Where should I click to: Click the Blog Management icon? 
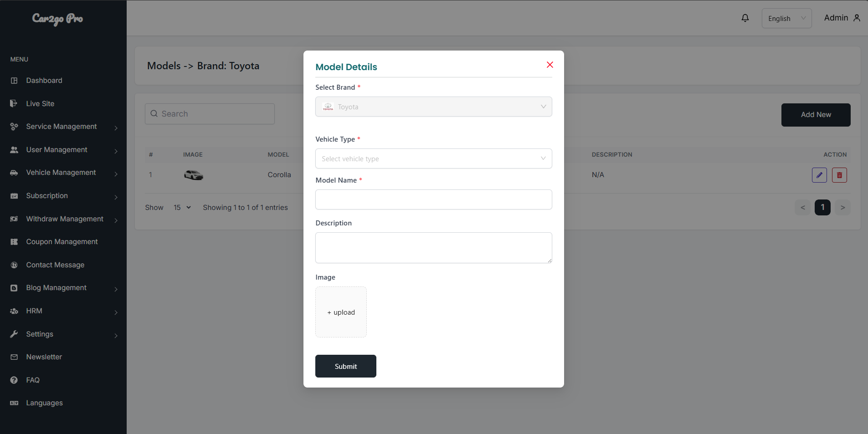click(x=14, y=288)
